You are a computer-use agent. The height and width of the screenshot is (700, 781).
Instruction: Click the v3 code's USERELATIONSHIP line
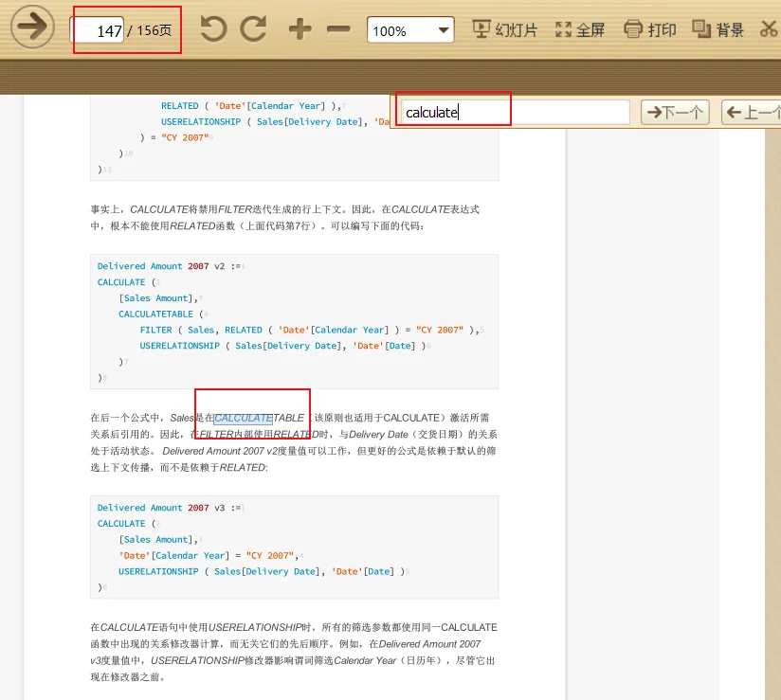tap(262, 571)
